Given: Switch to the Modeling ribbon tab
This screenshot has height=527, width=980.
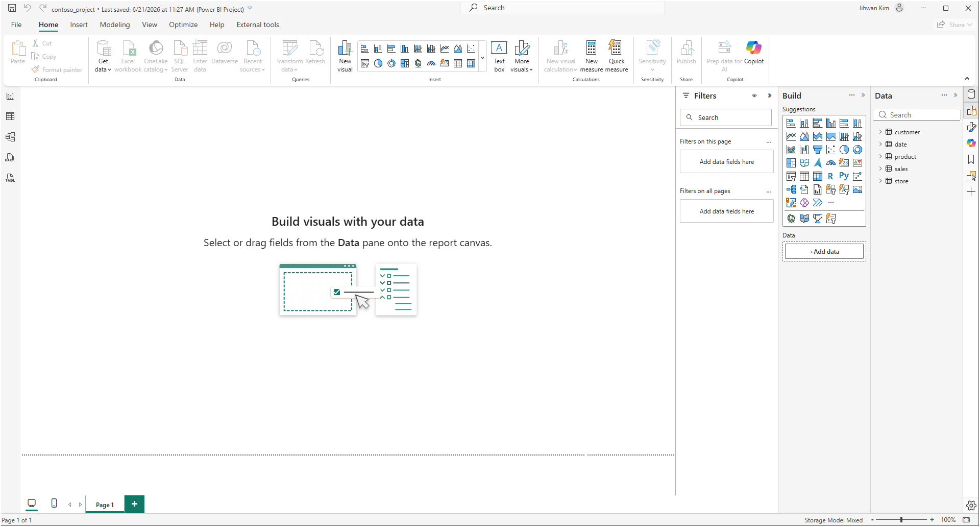Looking at the screenshot, I should point(115,25).
